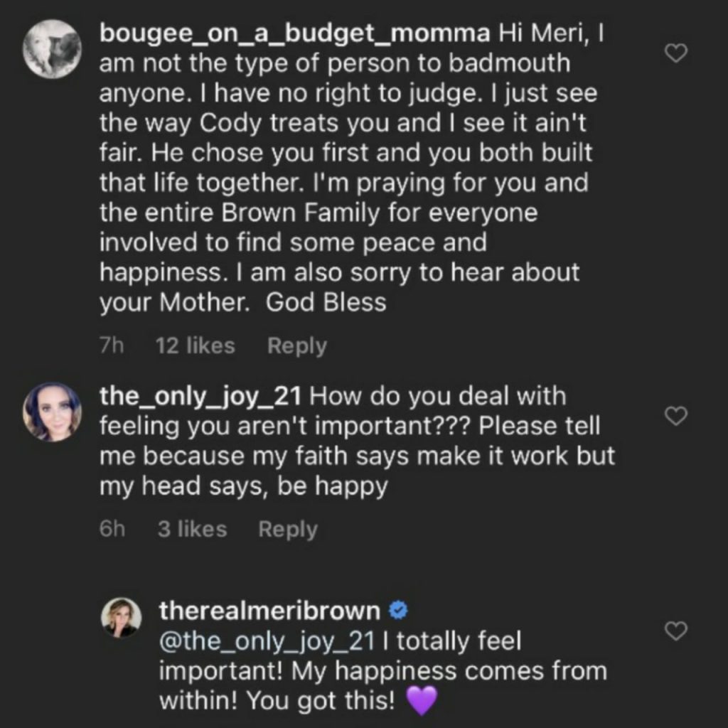View the 12 likes list
Screen dimensions: 728x728
coord(195,346)
